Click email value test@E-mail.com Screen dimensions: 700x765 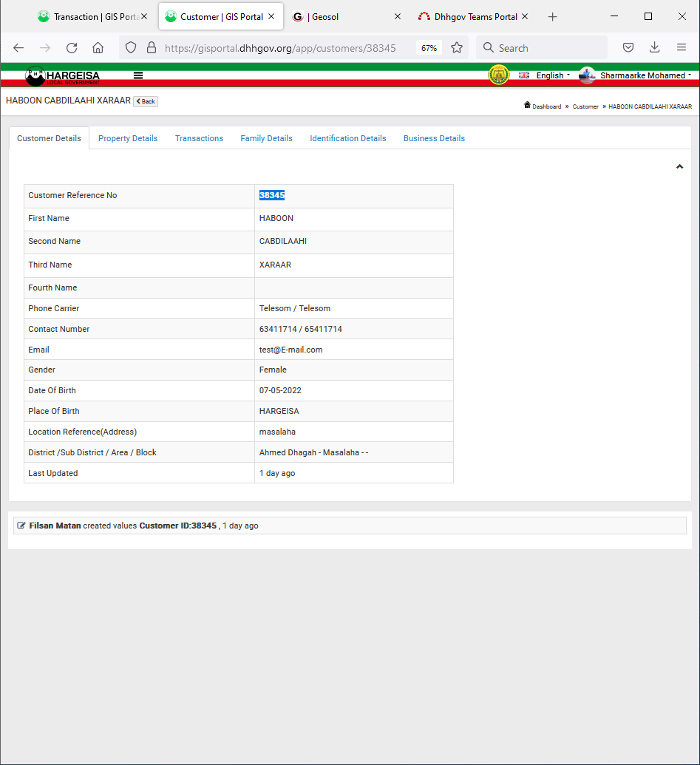pyautogui.click(x=290, y=350)
